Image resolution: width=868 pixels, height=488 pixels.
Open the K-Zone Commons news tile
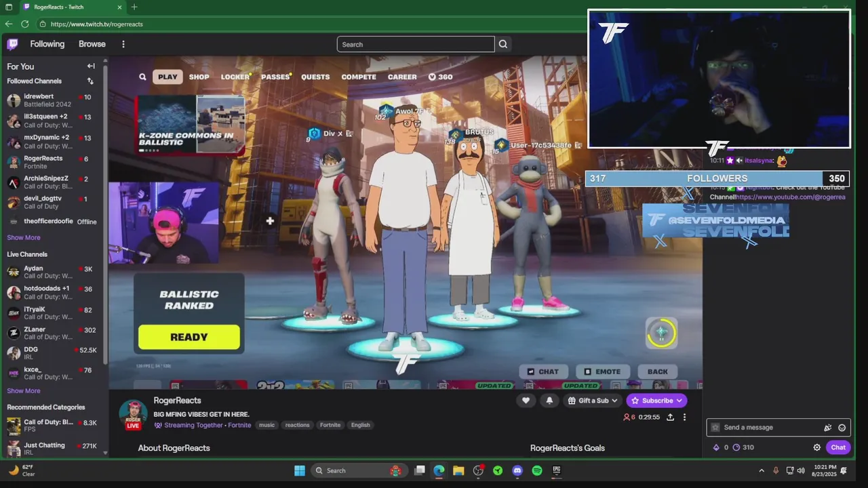coord(191,125)
